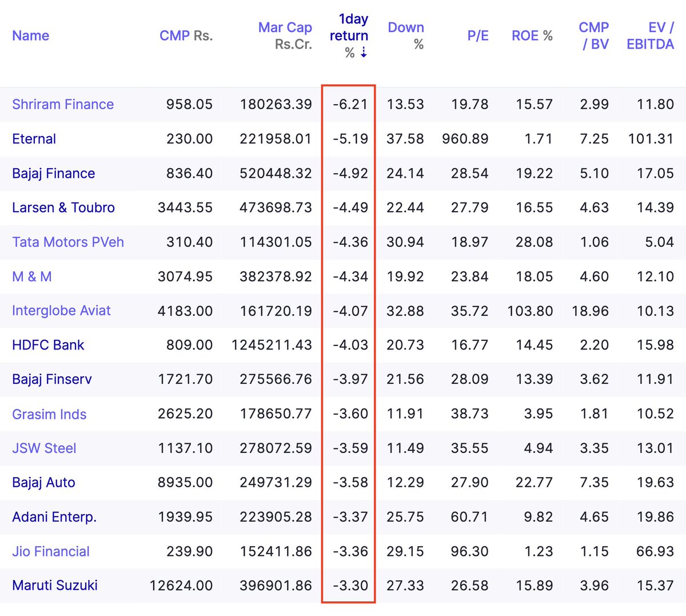Select Bajaj Finserv Down % 21.56
This screenshot has height=616, width=686.
click(405, 379)
